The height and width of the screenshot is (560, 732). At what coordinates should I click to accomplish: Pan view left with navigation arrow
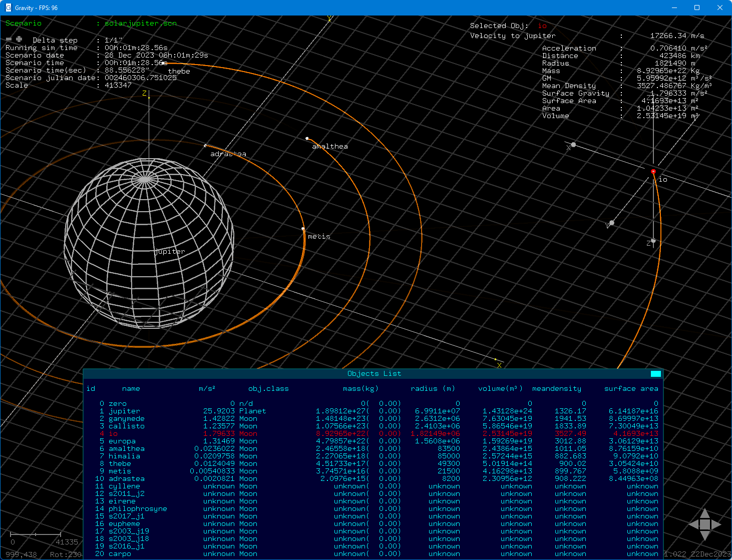click(x=693, y=524)
